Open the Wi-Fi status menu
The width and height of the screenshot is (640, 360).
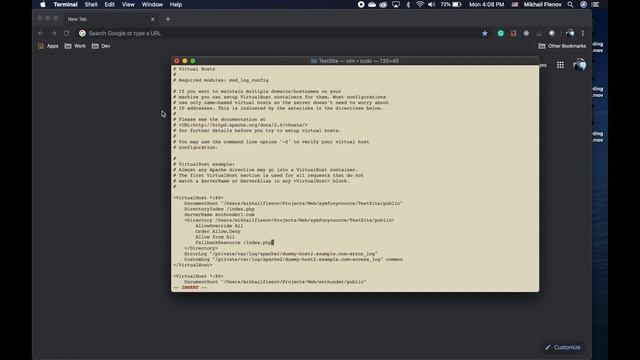[420, 4]
